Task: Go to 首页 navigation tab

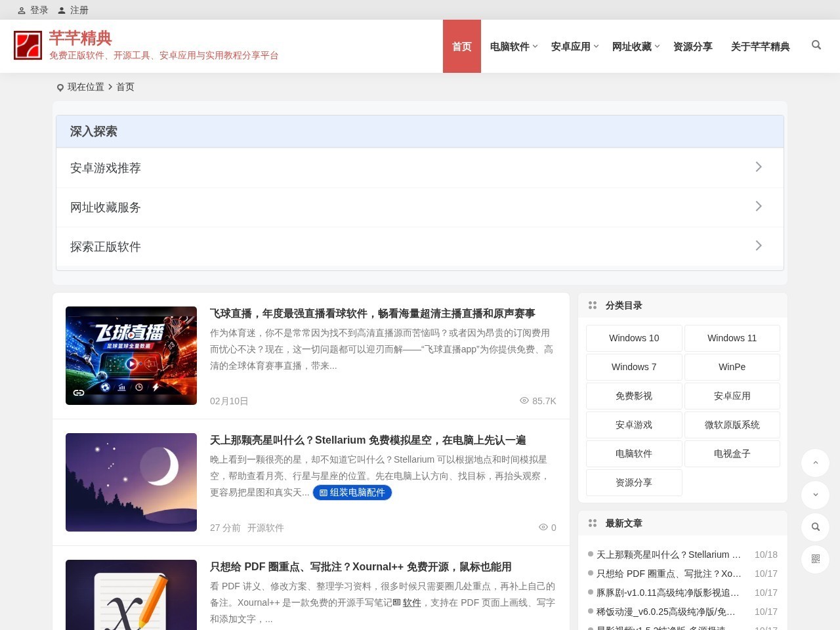Action: 462,47
